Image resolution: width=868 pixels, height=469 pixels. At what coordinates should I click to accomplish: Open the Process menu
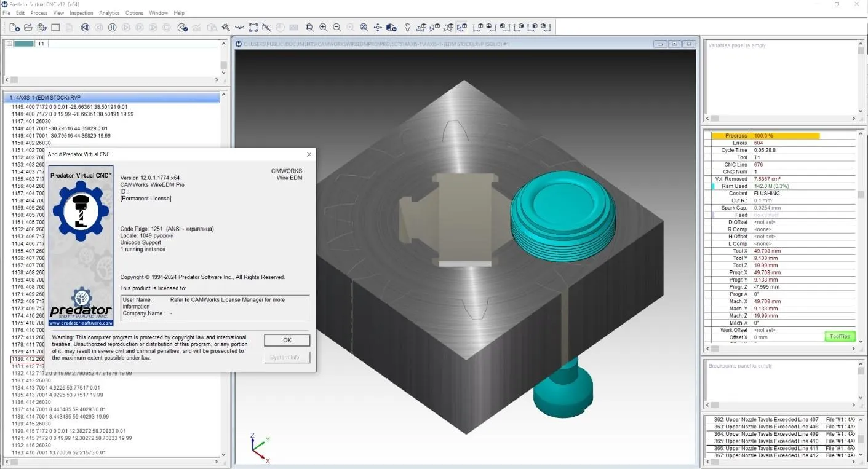pos(39,13)
